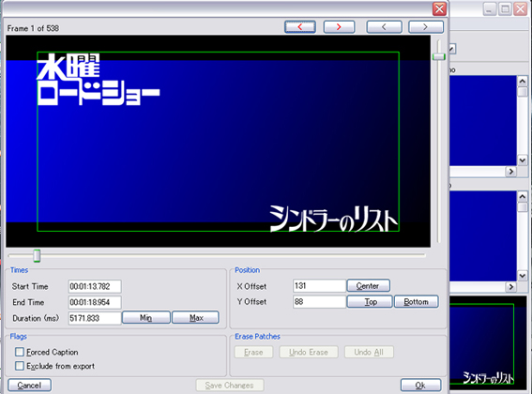Click the background window's lower preview scroll-up arrow
This screenshot has width=532, height=394.
pos(523,196)
